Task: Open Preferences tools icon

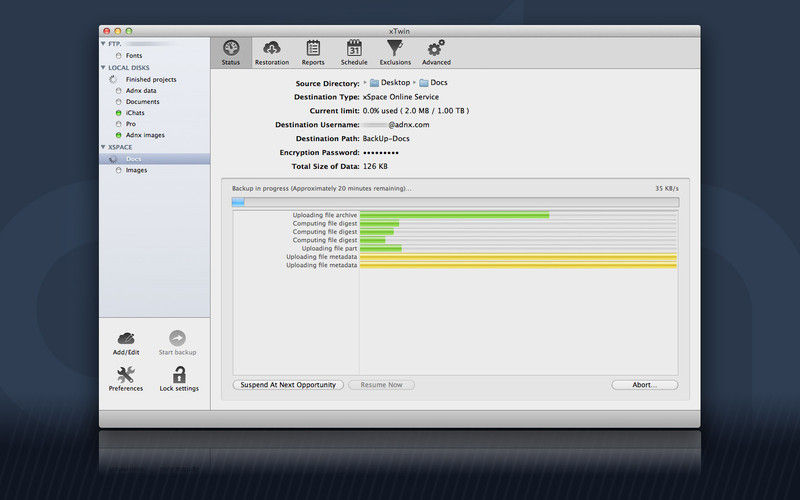Action: click(x=126, y=375)
